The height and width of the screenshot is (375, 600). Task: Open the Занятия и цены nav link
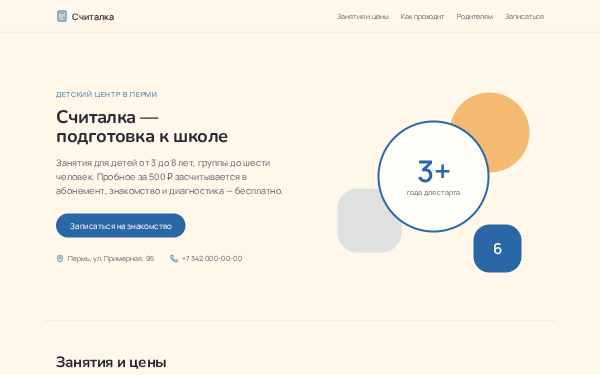coord(362,16)
